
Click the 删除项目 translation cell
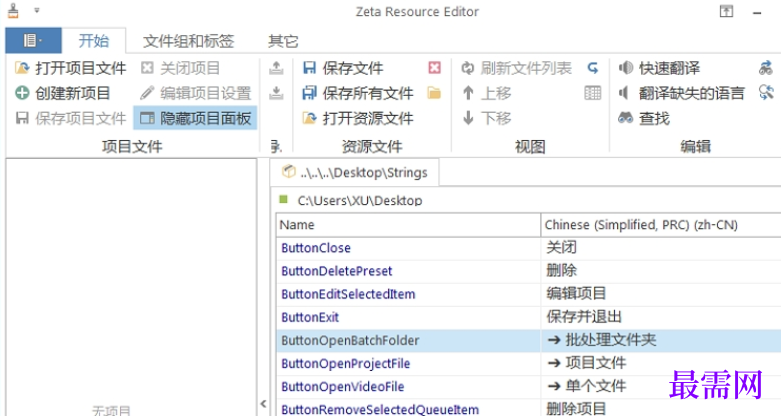[661, 409]
